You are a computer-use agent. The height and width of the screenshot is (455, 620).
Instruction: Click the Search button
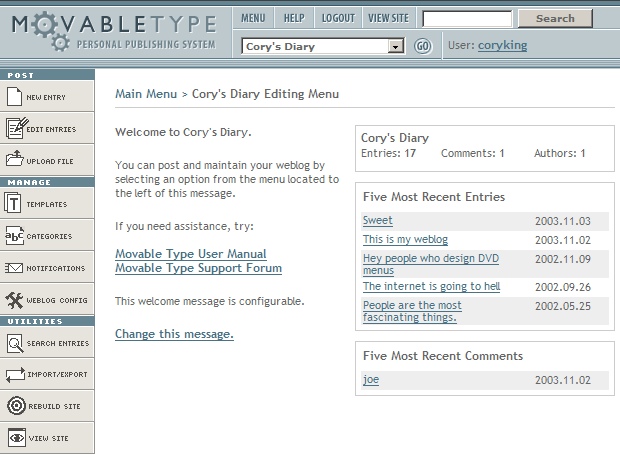pyautogui.click(x=555, y=18)
